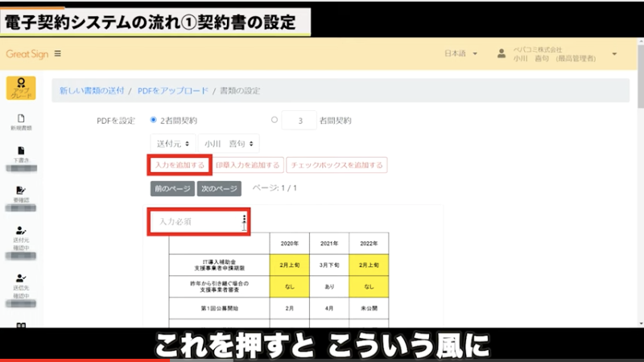Expand the 送付元 sender dropdown

[x=171, y=143]
